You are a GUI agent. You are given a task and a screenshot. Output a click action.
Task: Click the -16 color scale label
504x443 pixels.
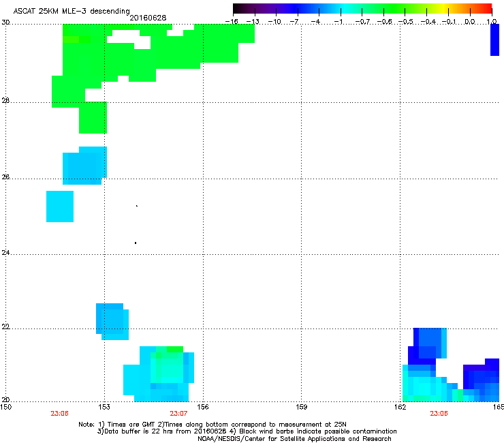point(232,22)
